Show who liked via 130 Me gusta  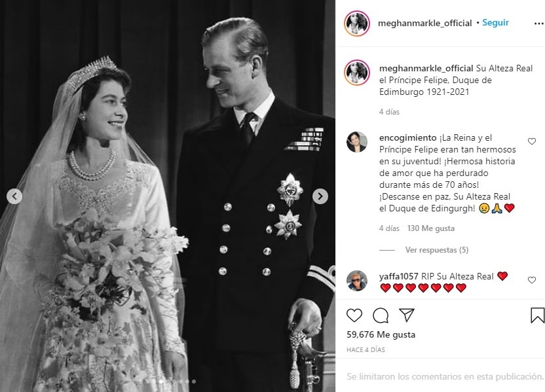coord(430,228)
